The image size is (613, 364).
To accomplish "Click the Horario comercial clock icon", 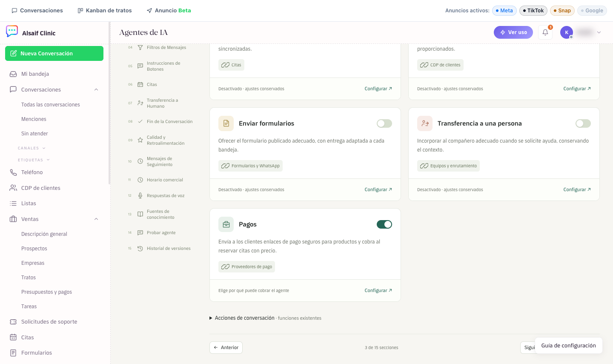I will pos(140,180).
